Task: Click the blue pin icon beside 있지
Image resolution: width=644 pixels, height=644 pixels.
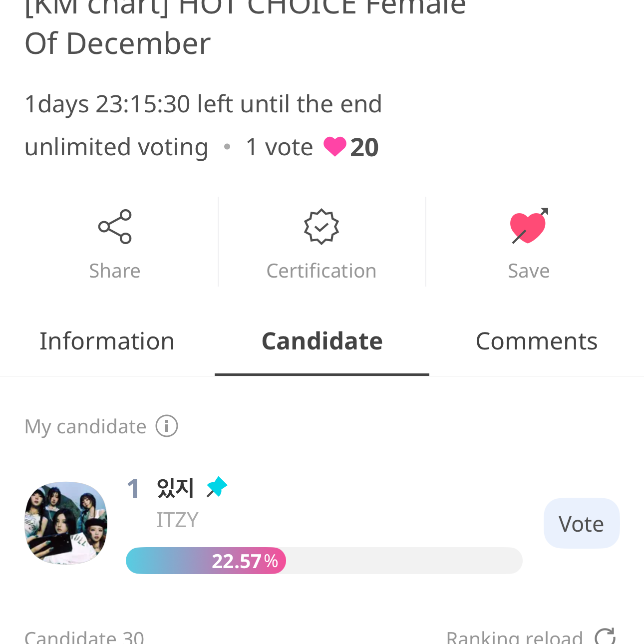Action: pos(217,487)
